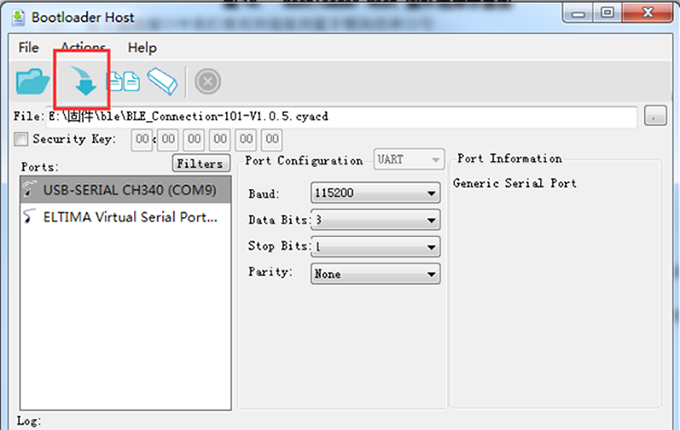This screenshot has height=430, width=680.
Task: Click the Verify documents icon
Action: [124, 81]
